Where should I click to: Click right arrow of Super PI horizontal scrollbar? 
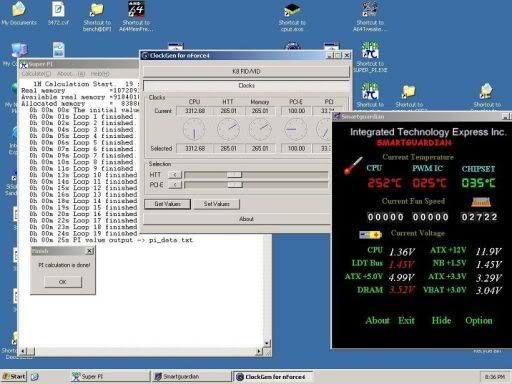(259, 351)
